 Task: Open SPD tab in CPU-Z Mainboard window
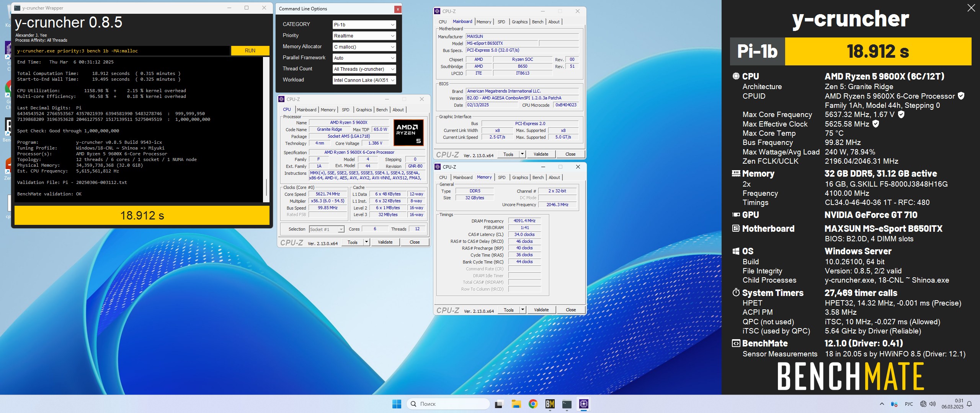501,22
